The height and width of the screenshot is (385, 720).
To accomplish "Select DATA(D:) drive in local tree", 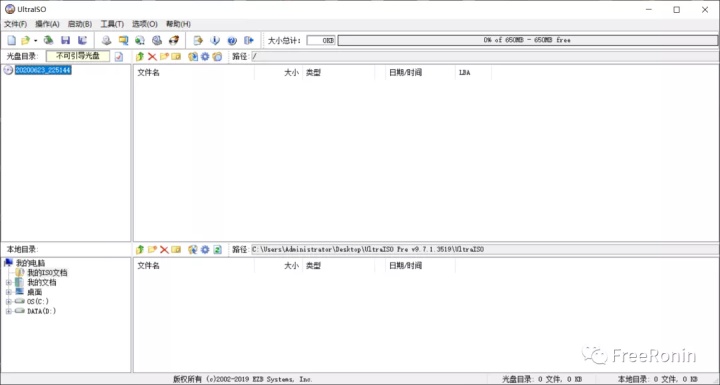I will click(x=41, y=311).
